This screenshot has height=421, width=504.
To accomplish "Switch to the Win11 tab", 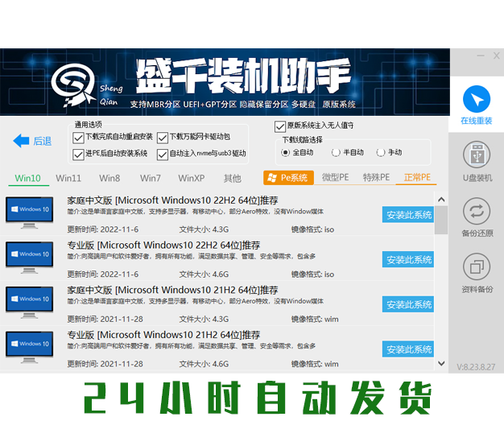I will point(68,178).
